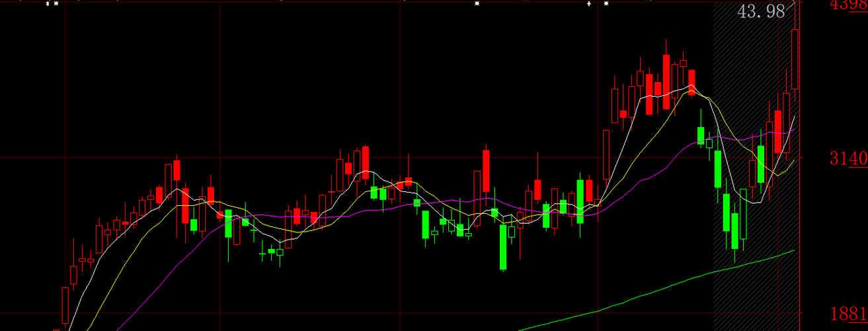
Task: Select the 3140 price axis label
Action: click(849, 158)
